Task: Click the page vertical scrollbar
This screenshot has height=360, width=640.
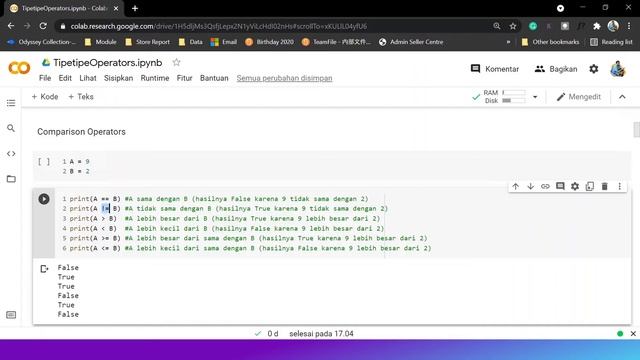Action: [x=636, y=130]
